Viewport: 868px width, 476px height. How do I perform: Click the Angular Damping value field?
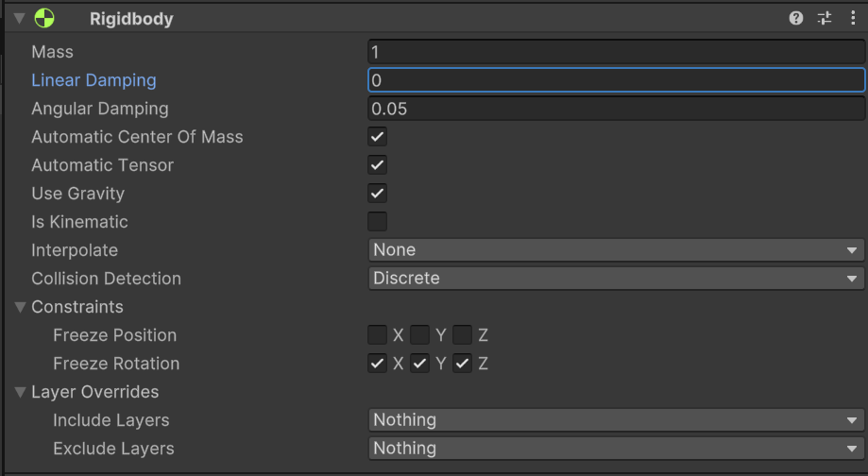tap(615, 109)
